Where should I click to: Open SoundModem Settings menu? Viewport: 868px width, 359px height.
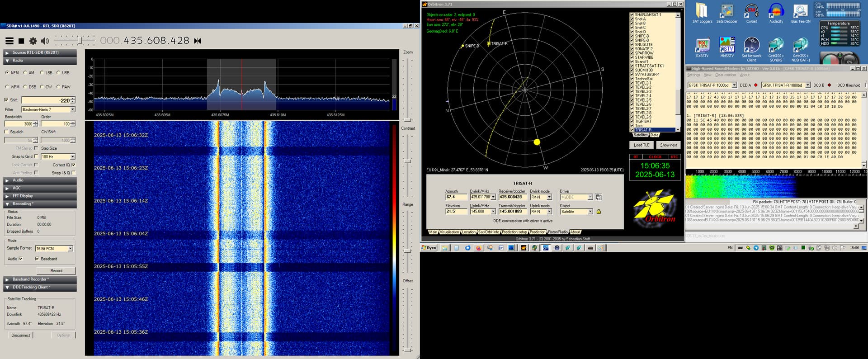(x=693, y=75)
